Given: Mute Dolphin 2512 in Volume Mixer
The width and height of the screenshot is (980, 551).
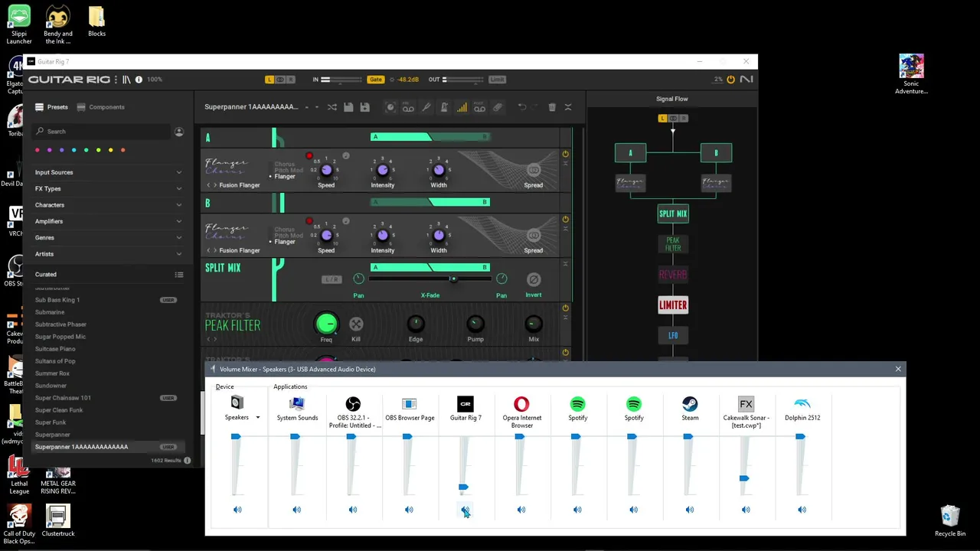Looking at the screenshot, I should tap(802, 510).
